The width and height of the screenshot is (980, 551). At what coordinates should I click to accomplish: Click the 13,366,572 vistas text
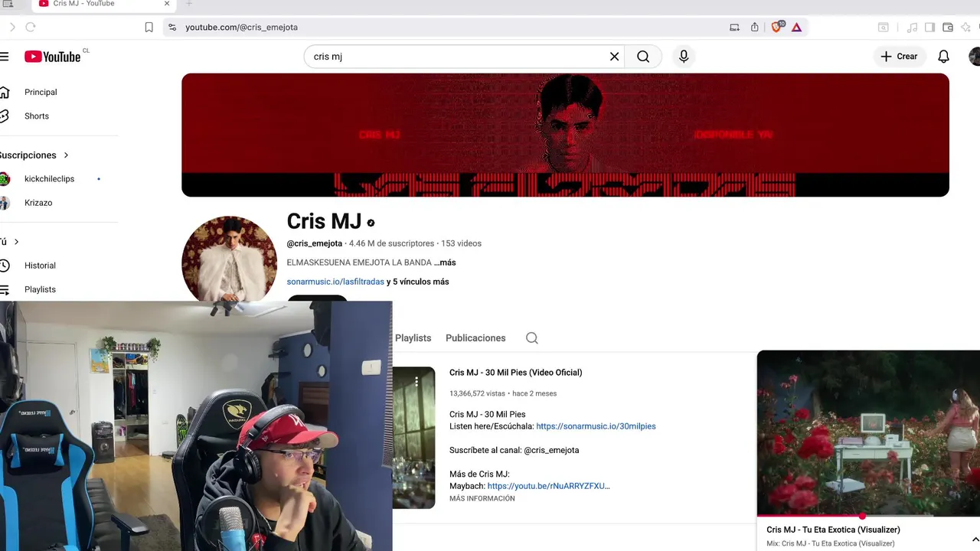click(477, 393)
